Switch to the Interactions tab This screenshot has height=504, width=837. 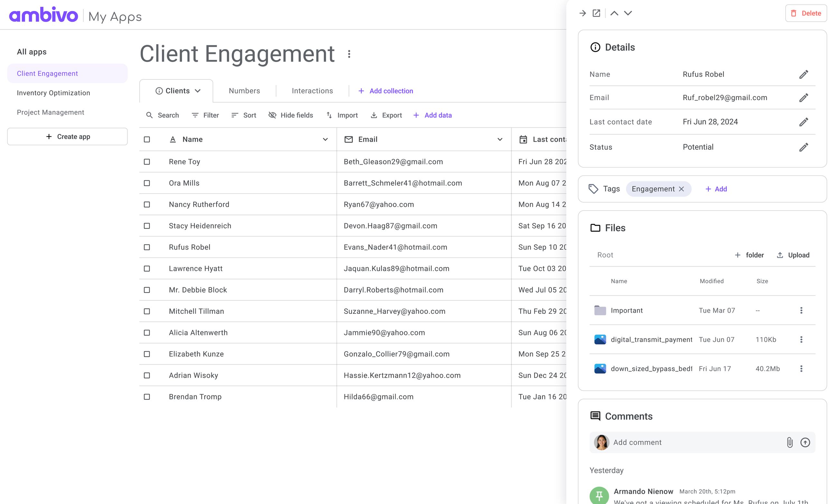coord(312,91)
